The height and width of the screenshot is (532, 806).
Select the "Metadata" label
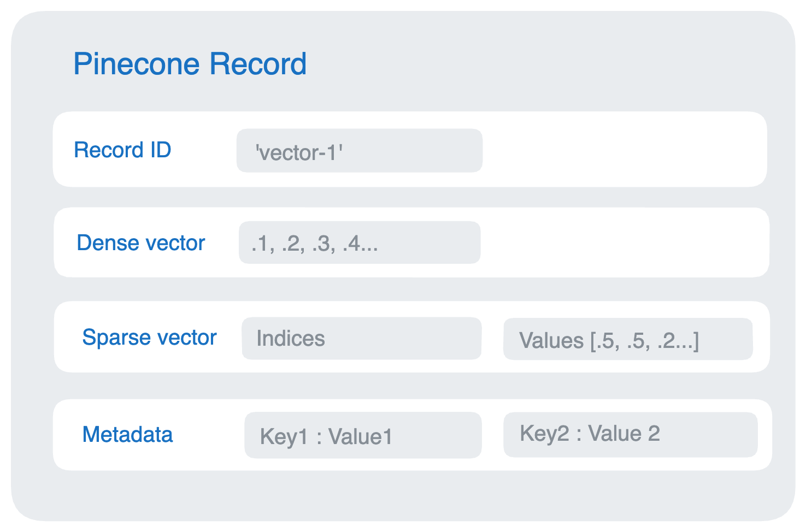127,435
